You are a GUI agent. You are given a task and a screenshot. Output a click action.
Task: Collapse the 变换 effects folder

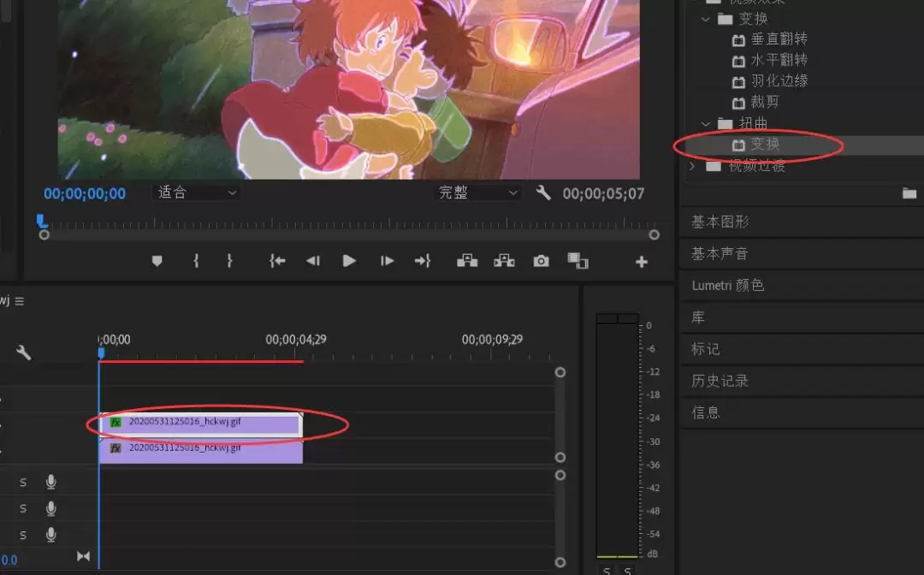click(705, 20)
